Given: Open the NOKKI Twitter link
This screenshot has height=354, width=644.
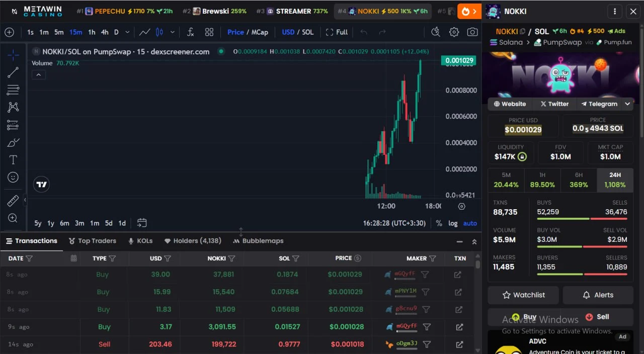Looking at the screenshot, I should (554, 104).
